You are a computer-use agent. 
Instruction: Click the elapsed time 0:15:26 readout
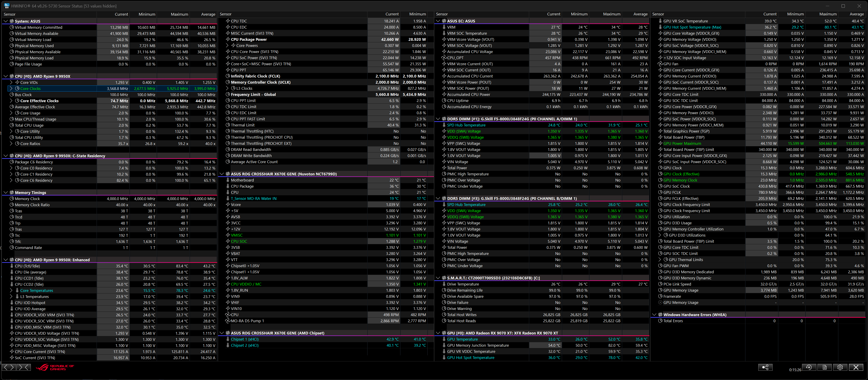(x=795, y=370)
